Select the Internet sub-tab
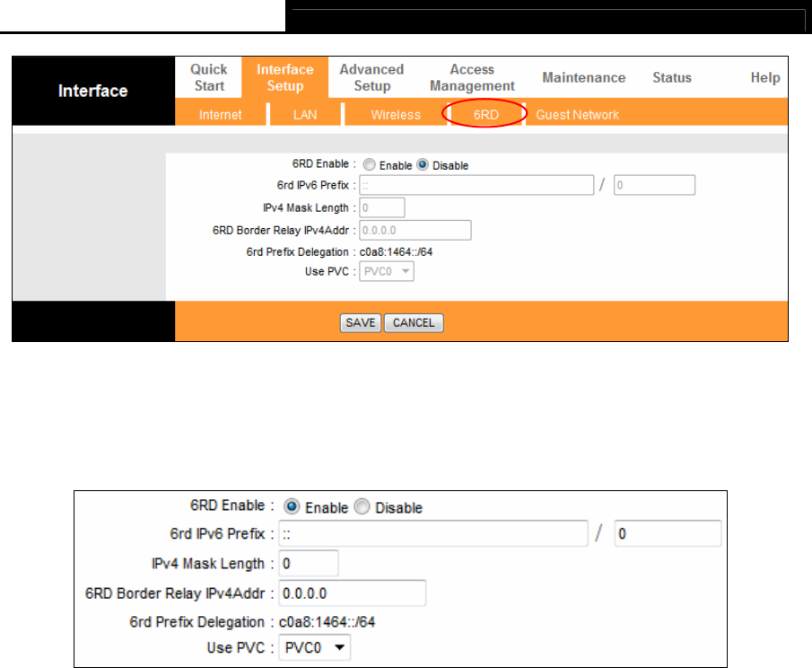 221,115
